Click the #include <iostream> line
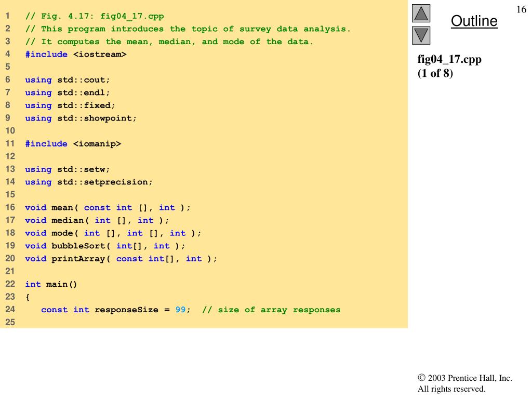532x399 pixels. pos(76,54)
